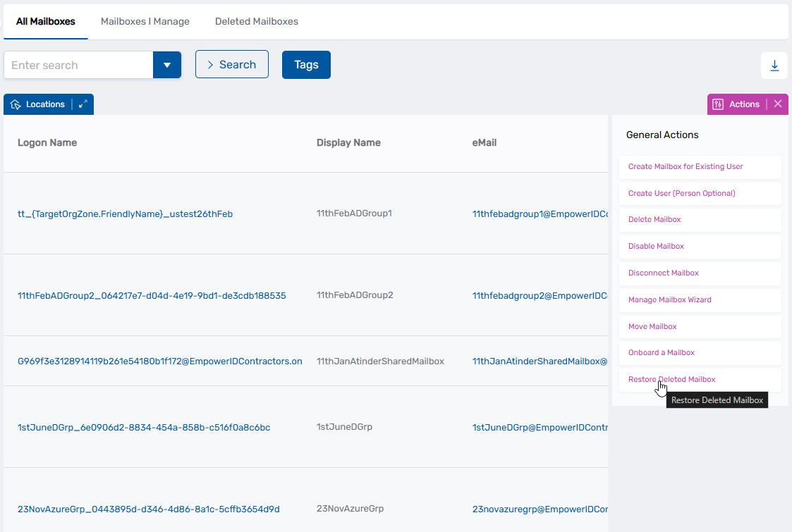This screenshot has width=792, height=532.
Task: Click the Actions panel sliders icon
Action: coord(718,104)
